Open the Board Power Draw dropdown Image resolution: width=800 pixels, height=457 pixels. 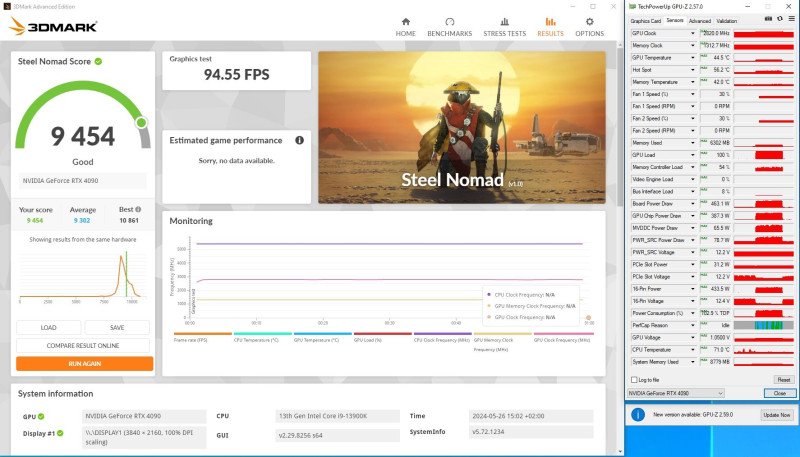click(x=692, y=204)
